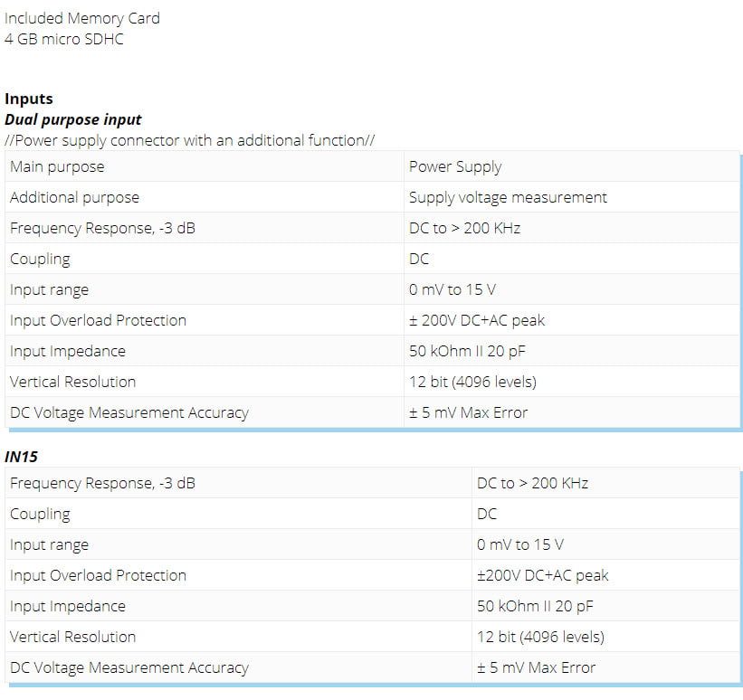The height and width of the screenshot is (700, 743).
Task: Click '± 5 mV Max Error' in IN15 table
Action: click(536, 668)
